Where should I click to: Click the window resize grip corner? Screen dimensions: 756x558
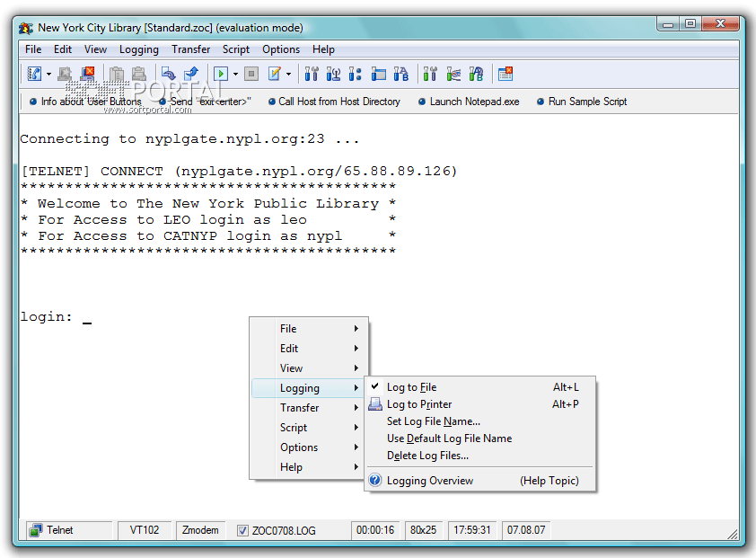(733, 534)
